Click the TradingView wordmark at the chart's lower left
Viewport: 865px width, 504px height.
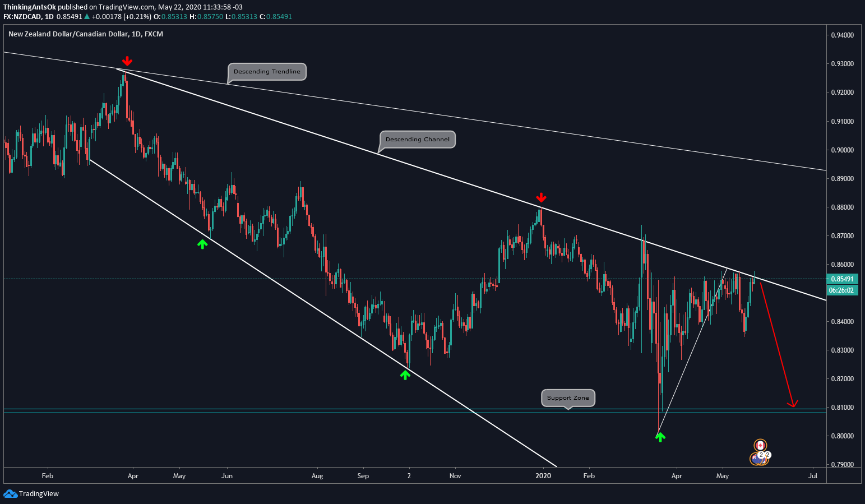coord(39,494)
